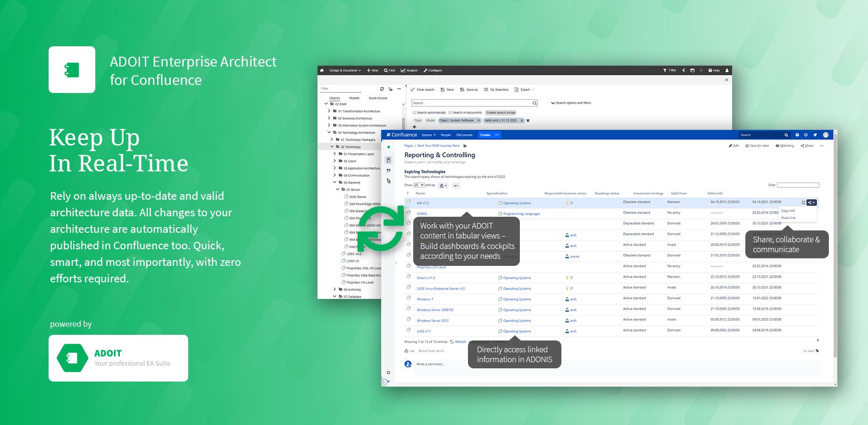
Task: Expand 02 Business Architecture folder
Action: (x=329, y=118)
